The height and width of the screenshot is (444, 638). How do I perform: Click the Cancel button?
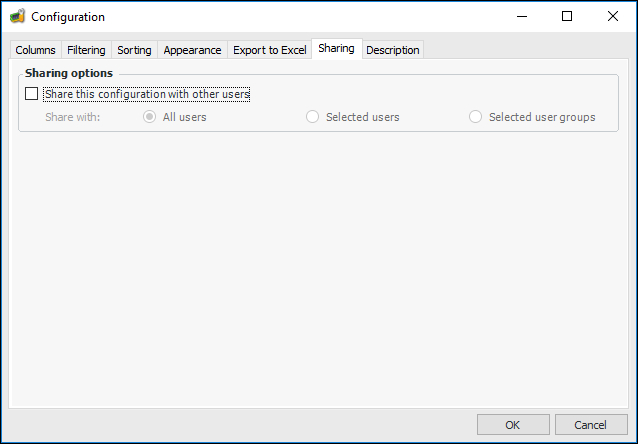[x=591, y=425]
